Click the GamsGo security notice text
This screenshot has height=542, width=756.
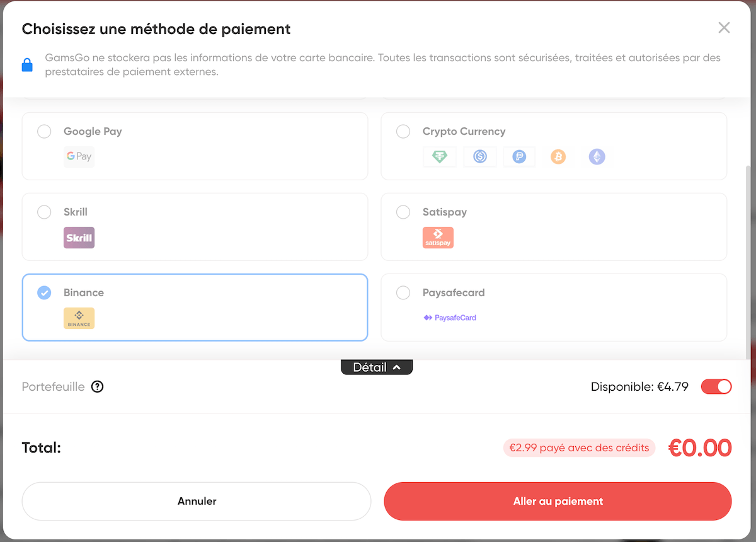pyautogui.click(x=383, y=64)
